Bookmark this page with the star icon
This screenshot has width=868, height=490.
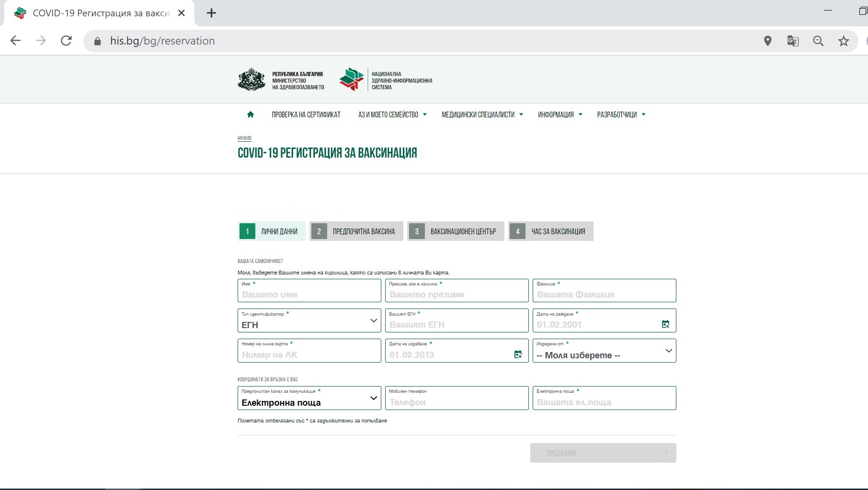point(843,41)
